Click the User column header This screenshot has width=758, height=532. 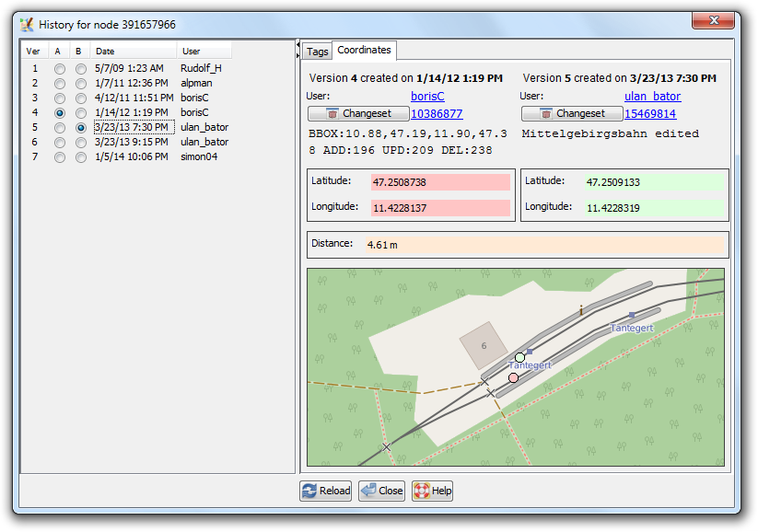pyautogui.click(x=204, y=52)
